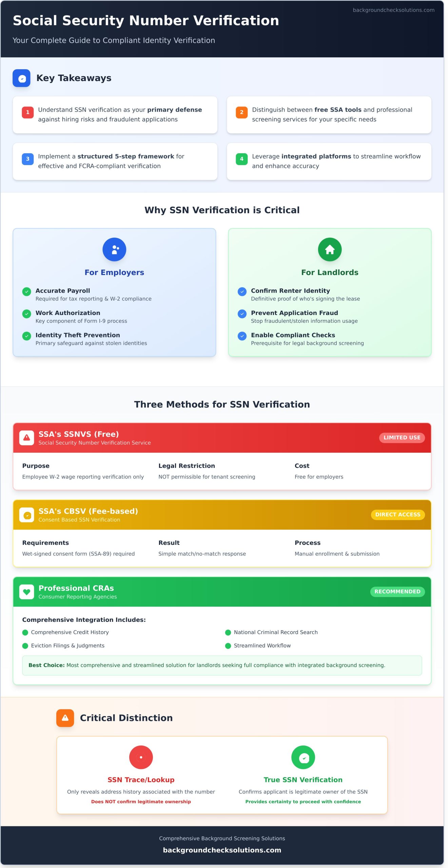The image size is (448, 868).
Task: Select the structured 5-step framework takeaway card
Action: [115, 161]
